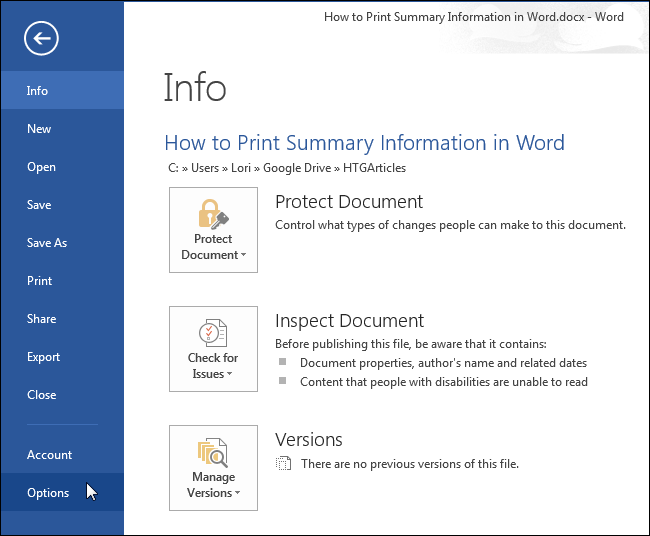Choose Save in the sidebar menu
Image resolution: width=650 pixels, height=536 pixels.
click(62, 205)
